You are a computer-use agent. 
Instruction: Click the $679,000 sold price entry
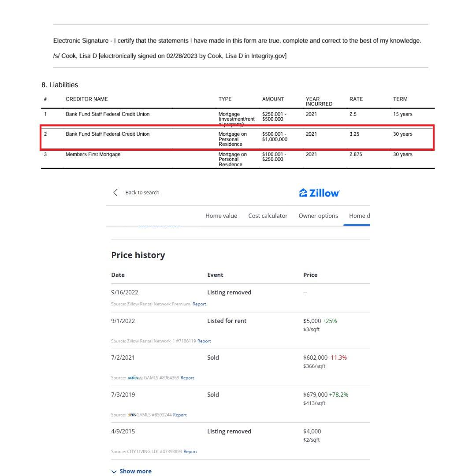tap(315, 394)
